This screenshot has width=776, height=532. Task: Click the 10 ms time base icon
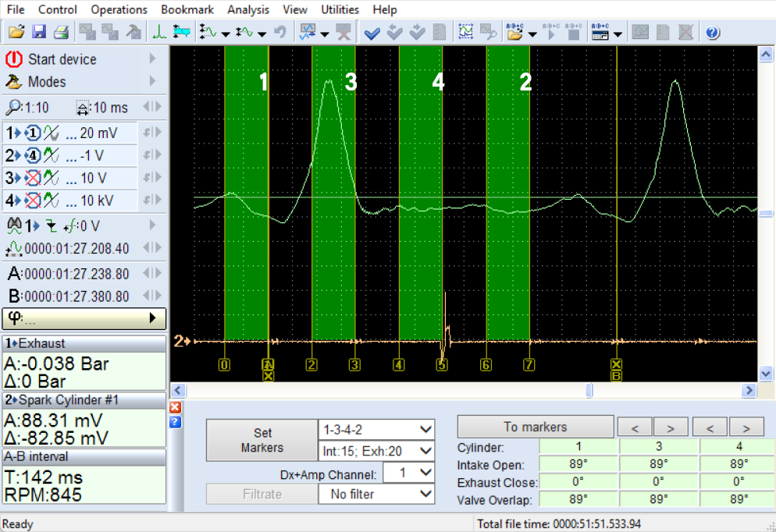pyautogui.click(x=83, y=108)
